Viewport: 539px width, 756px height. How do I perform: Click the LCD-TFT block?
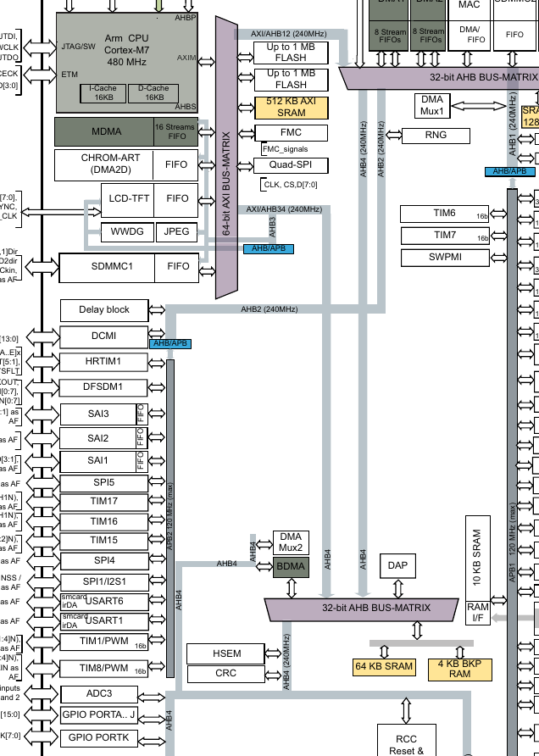pos(128,200)
